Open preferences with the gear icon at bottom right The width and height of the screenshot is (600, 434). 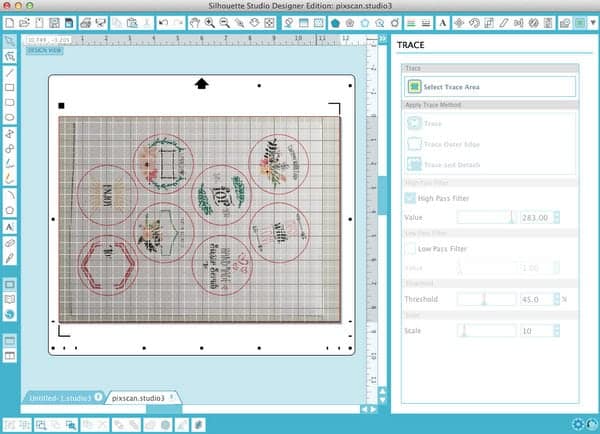click(577, 424)
